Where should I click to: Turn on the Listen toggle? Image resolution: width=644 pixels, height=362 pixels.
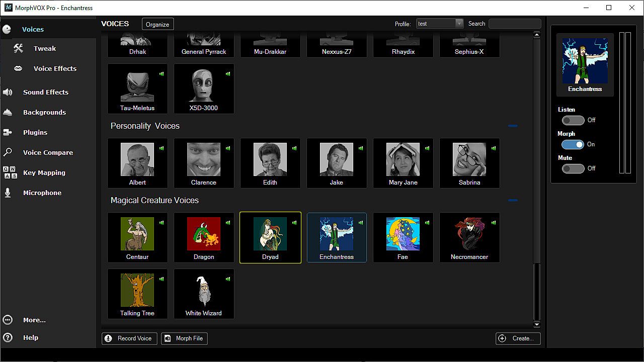pyautogui.click(x=573, y=120)
